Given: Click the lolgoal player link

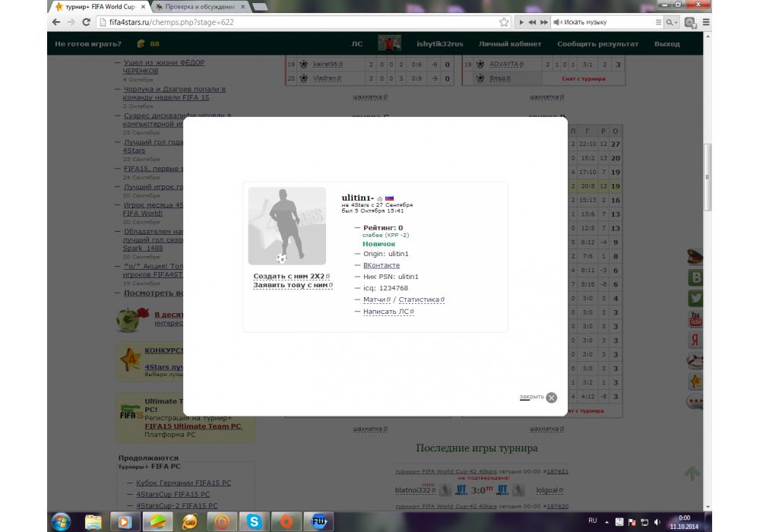Looking at the screenshot, I should coord(549,490).
